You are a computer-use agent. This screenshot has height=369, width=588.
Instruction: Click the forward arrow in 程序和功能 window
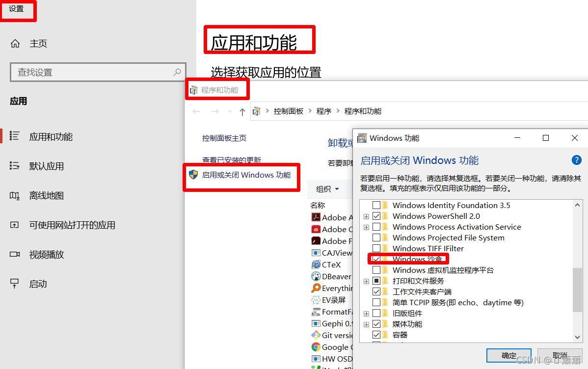(x=215, y=111)
